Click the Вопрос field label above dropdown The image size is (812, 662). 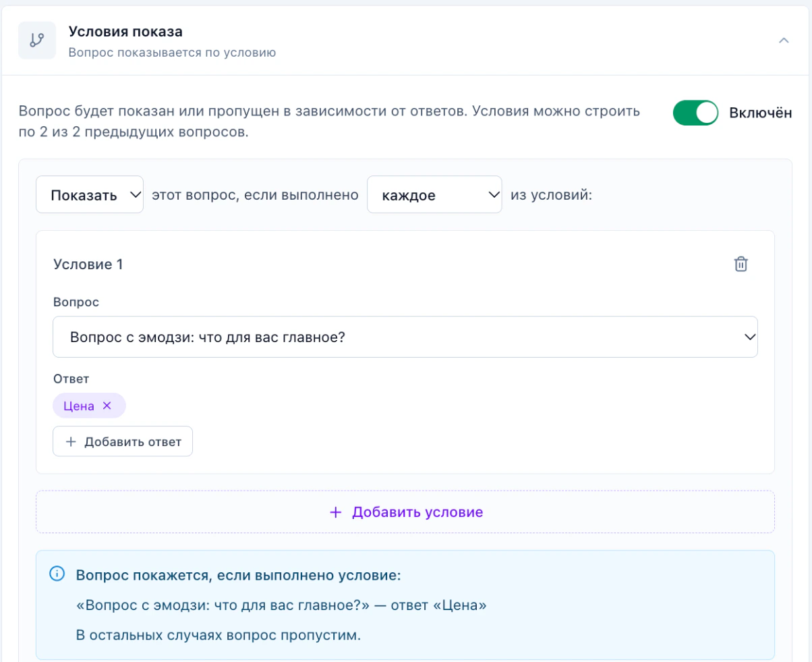point(76,302)
